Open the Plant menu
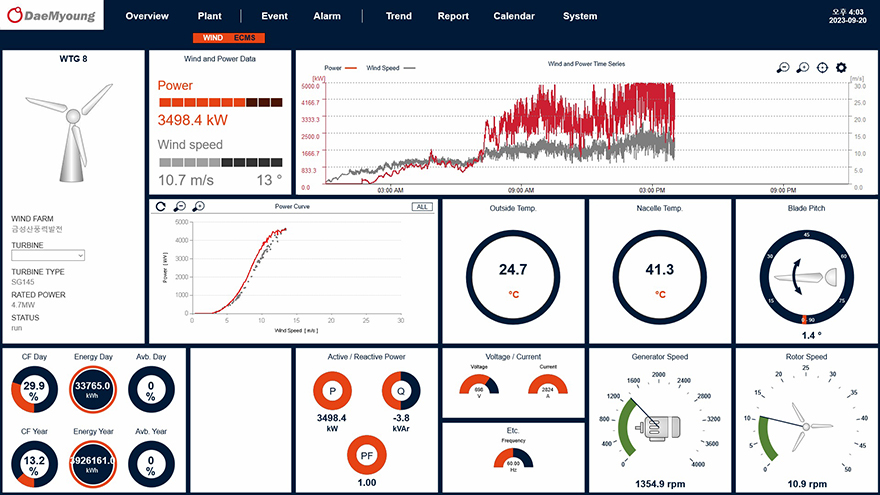880x495 pixels. coord(209,16)
